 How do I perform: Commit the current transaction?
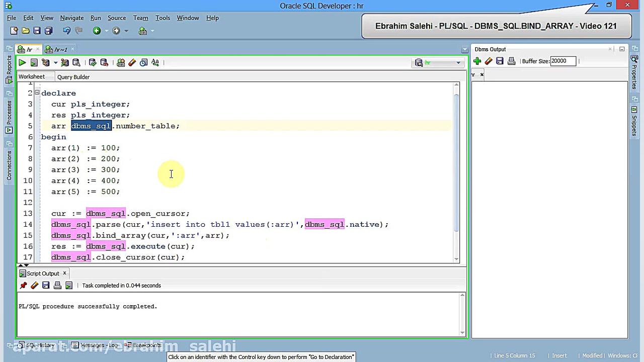(92, 62)
